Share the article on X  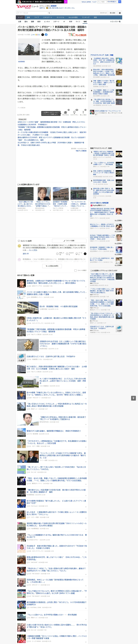(43, 35)
